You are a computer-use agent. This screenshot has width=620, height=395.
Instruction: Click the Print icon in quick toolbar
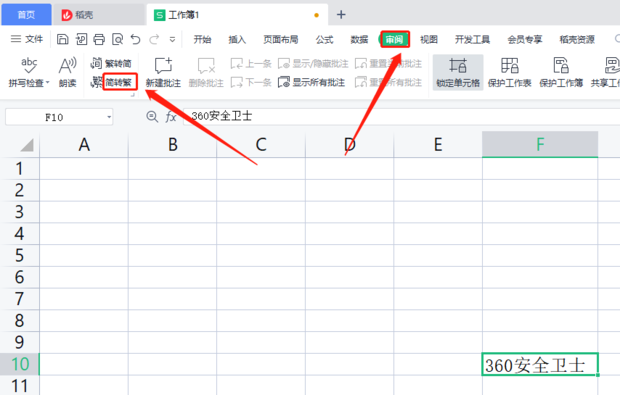[x=99, y=39]
